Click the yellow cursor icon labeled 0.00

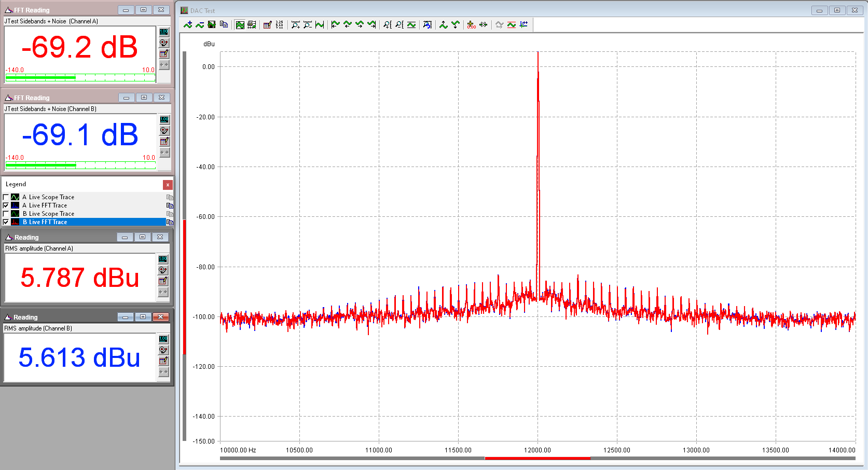(x=471, y=25)
